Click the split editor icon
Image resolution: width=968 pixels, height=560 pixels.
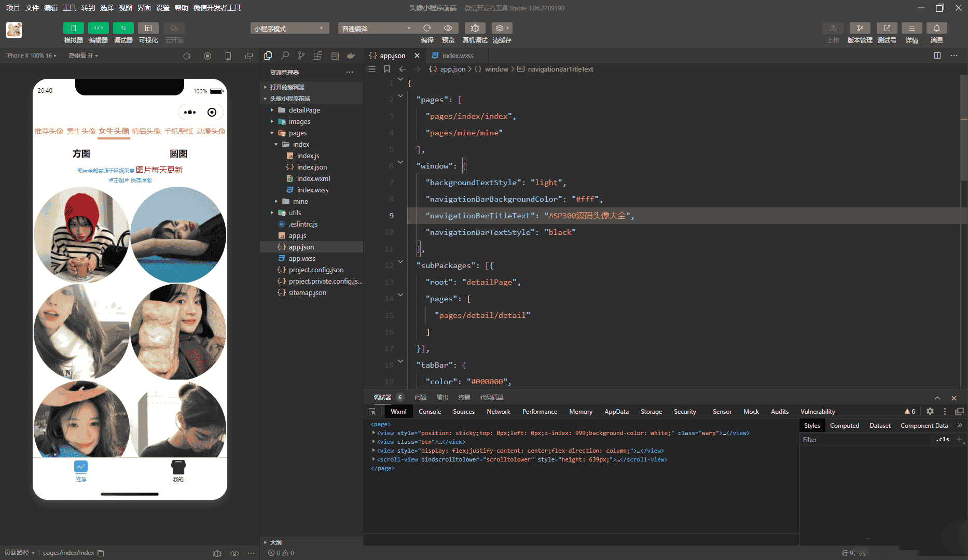(x=937, y=55)
